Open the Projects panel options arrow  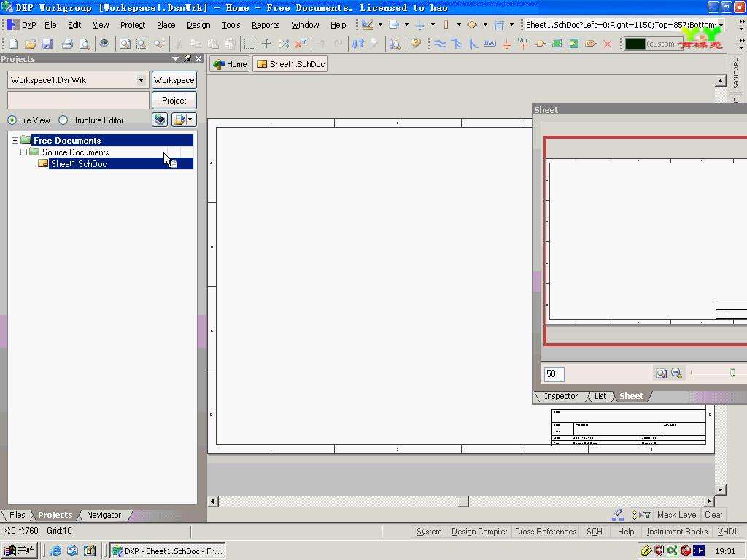pos(175,58)
